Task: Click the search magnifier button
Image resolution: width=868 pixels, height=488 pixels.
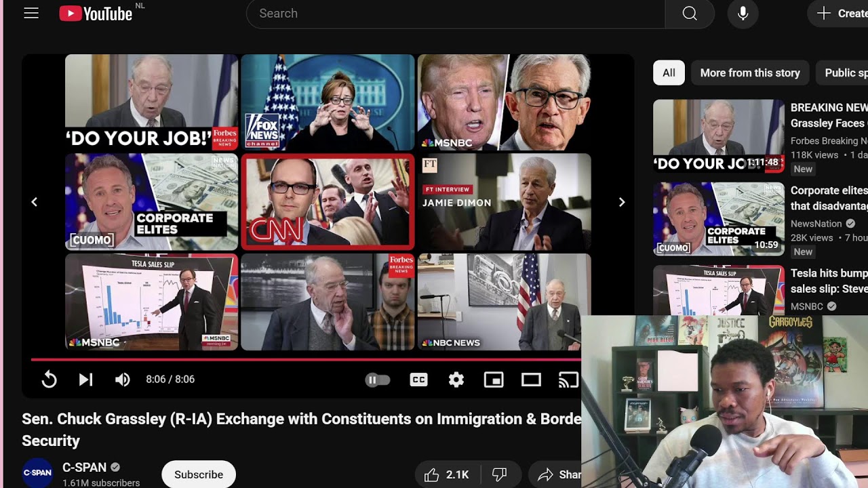Action: click(x=690, y=14)
